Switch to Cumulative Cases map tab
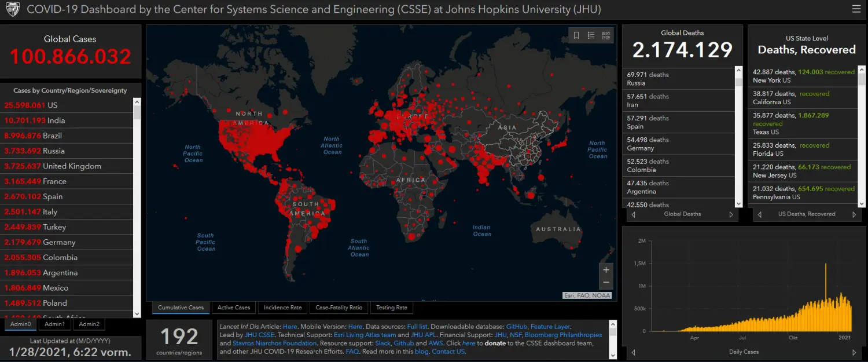The width and height of the screenshot is (868, 362). click(181, 308)
